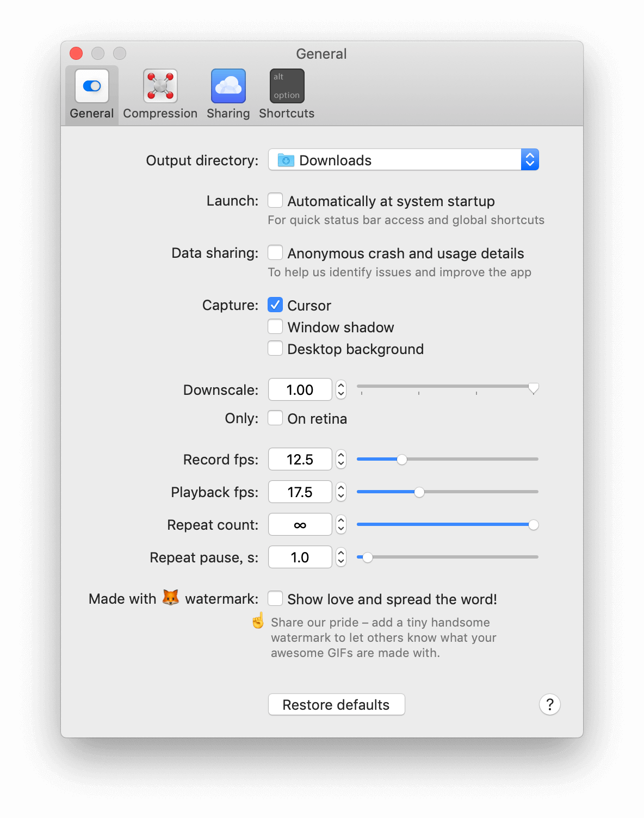Viewport: 644px width, 818px height.
Task: Open the Sharing pane cloud icon
Action: (228, 85)
